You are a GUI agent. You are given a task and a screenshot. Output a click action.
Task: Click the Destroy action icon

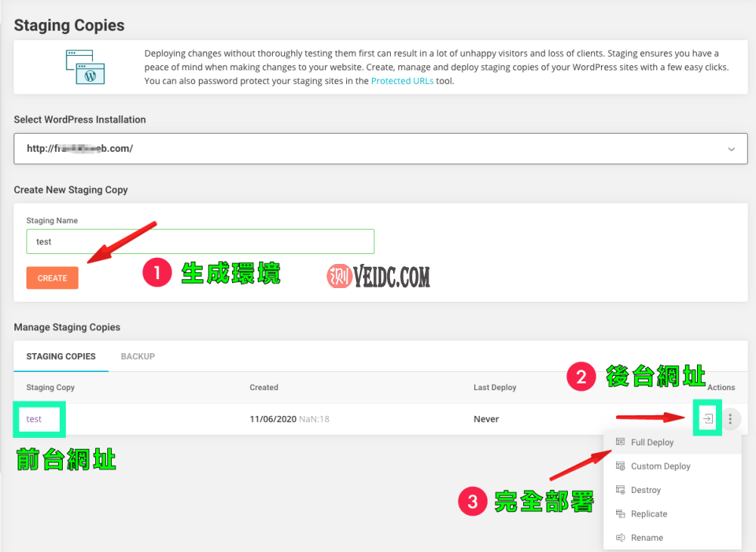[x=619, y=489]
